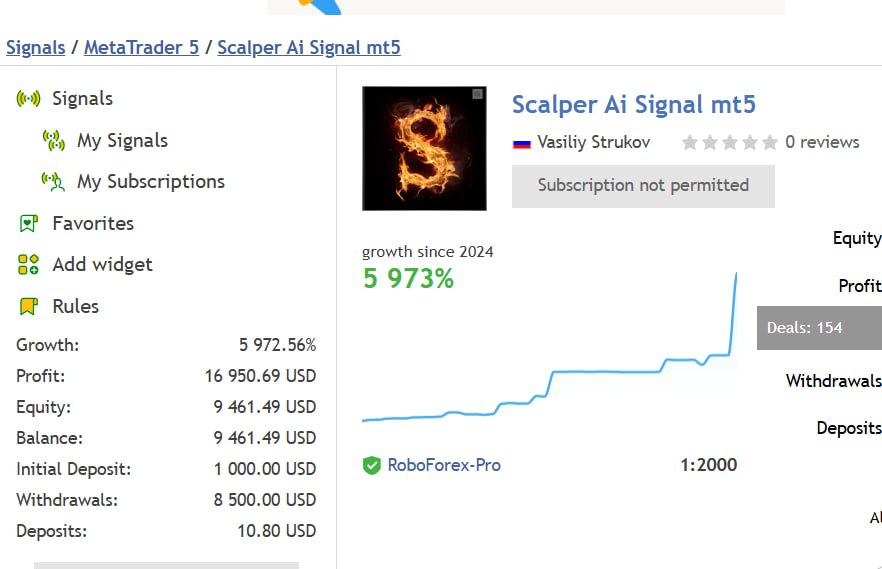Screen dimensions: 882x569
Task: Click the Rules bookmark icon
Action: (x=28, y=307)
